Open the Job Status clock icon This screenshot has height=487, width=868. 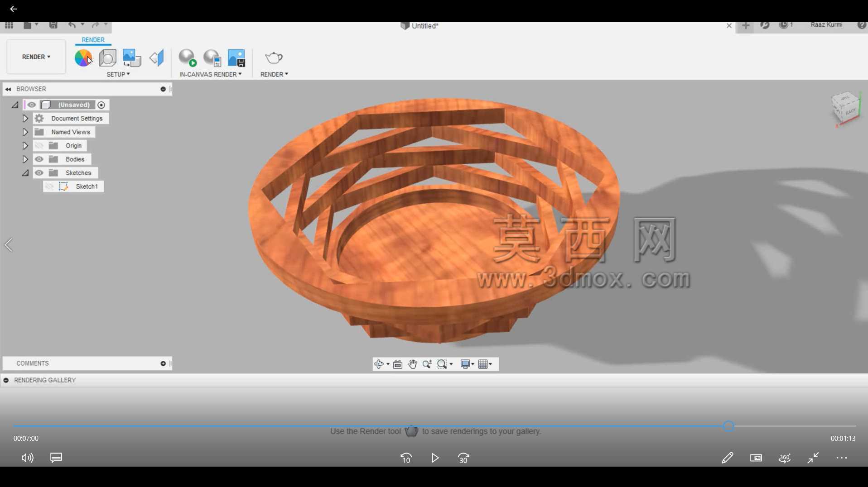(x=783, y=25)
